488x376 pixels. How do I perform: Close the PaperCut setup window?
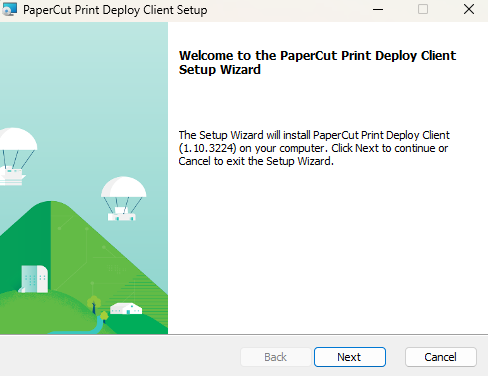(x=469, y=9)
